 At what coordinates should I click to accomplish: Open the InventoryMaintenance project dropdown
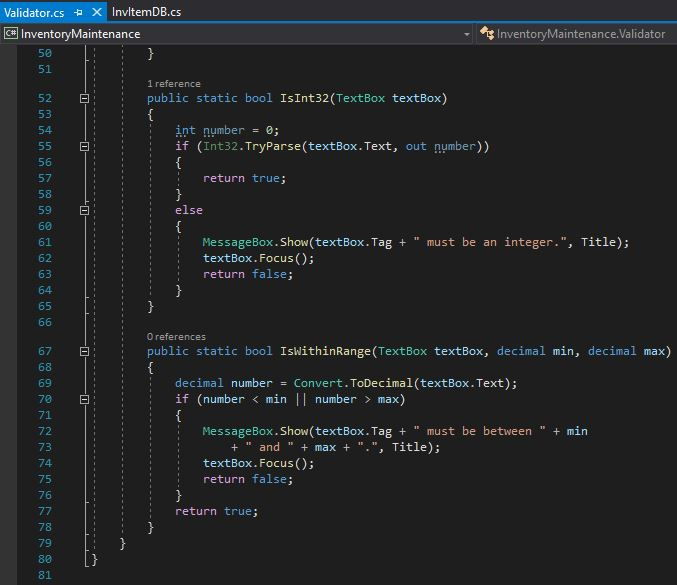[237, 34]
